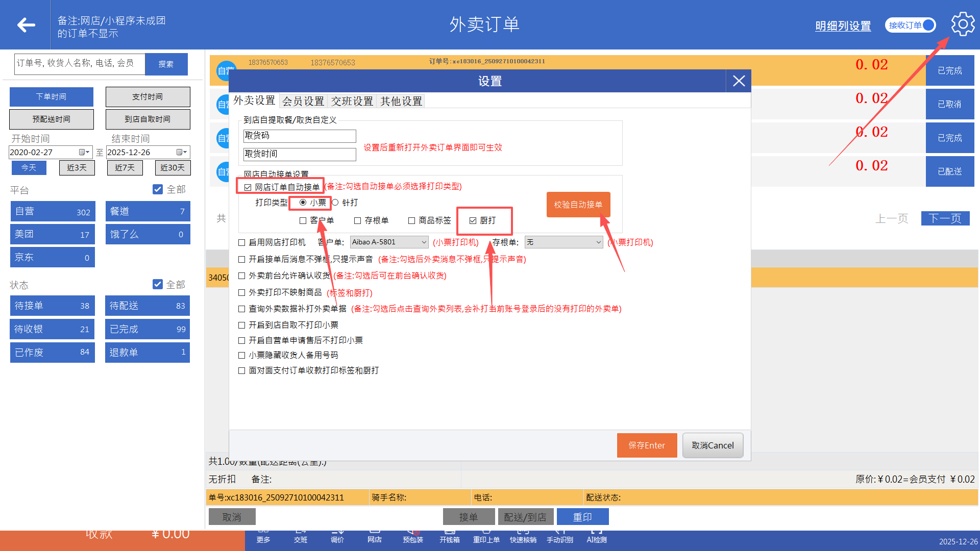Open settings gear icon at top right
This screenshot has height=551, width=980.
point(963,24)
